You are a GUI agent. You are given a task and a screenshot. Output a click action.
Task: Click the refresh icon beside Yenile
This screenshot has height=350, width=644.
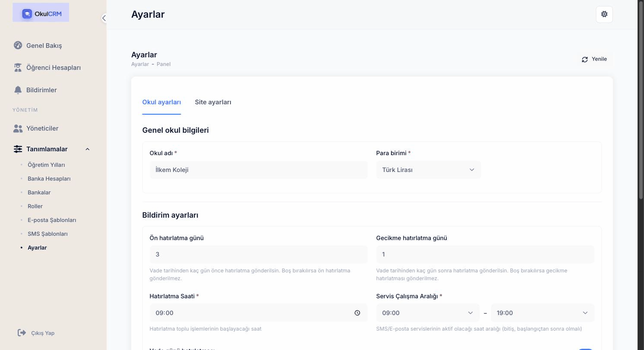click(585, 59)
